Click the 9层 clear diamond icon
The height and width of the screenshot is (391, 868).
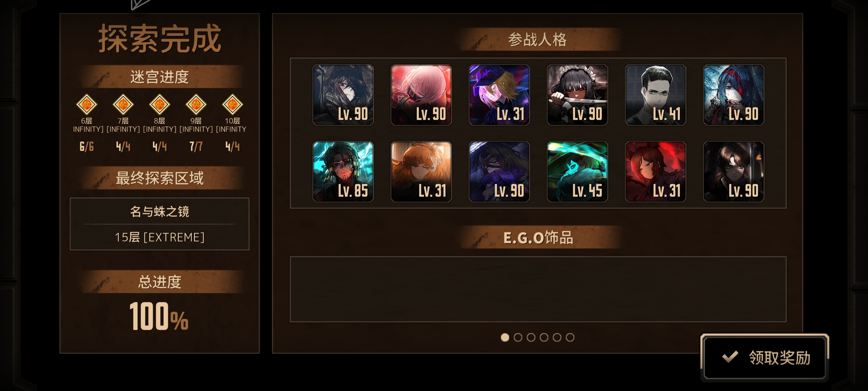pyautogui.click(x=196, y=104)
